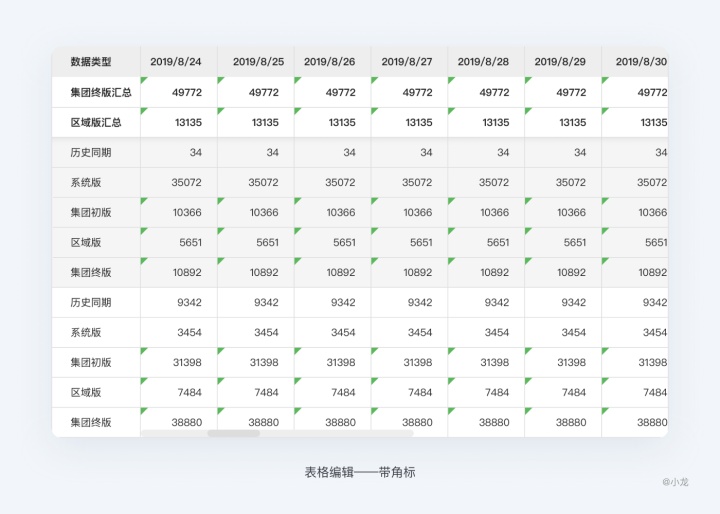Edit the 49772 cell under 2019/8/24
The image size is (720, 514).
click(x=179, y=92)
